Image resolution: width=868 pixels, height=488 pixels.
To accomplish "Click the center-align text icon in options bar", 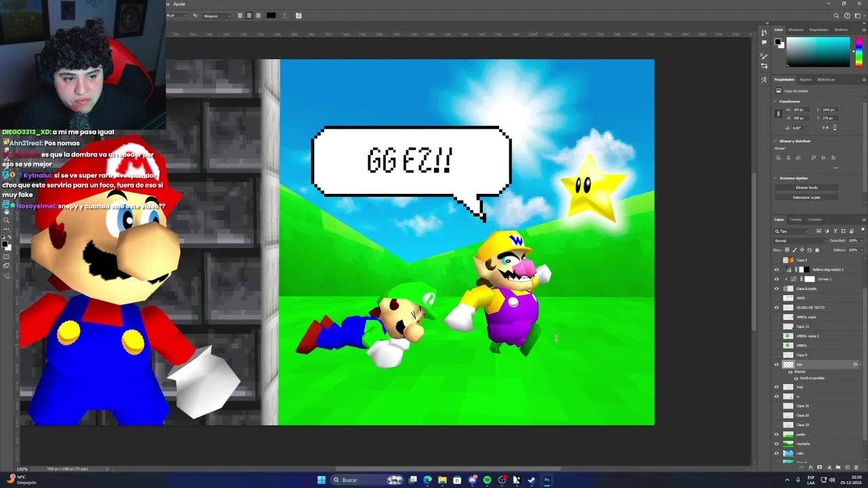I will (249, 16).
